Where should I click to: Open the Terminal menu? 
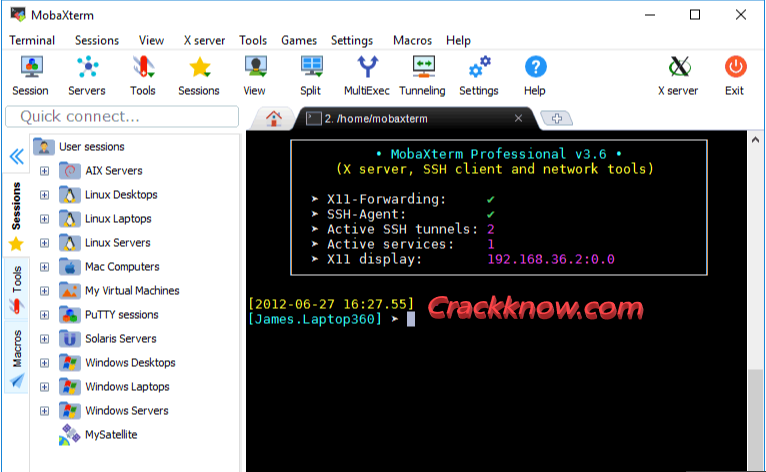pyautogui.click(x=32, y=40)
